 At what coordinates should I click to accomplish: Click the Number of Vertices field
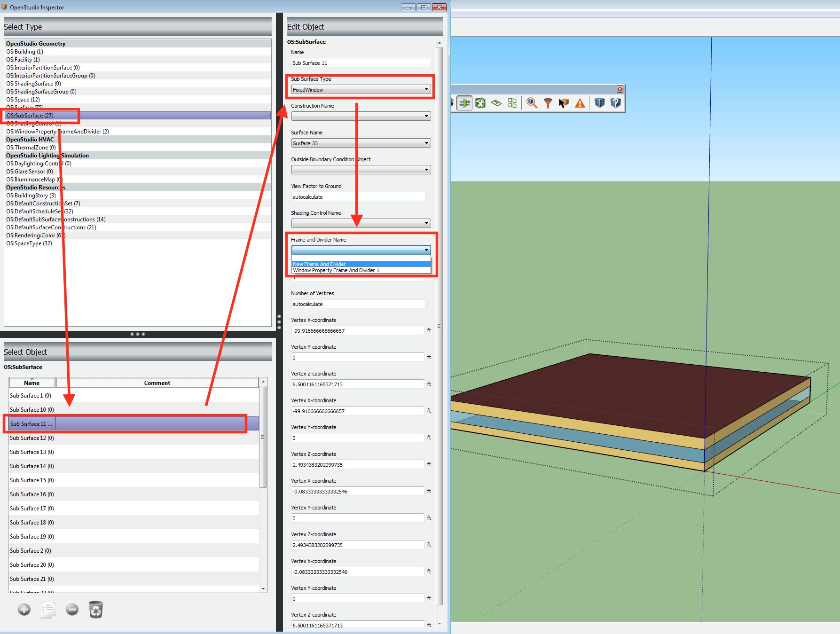[358, 304]
